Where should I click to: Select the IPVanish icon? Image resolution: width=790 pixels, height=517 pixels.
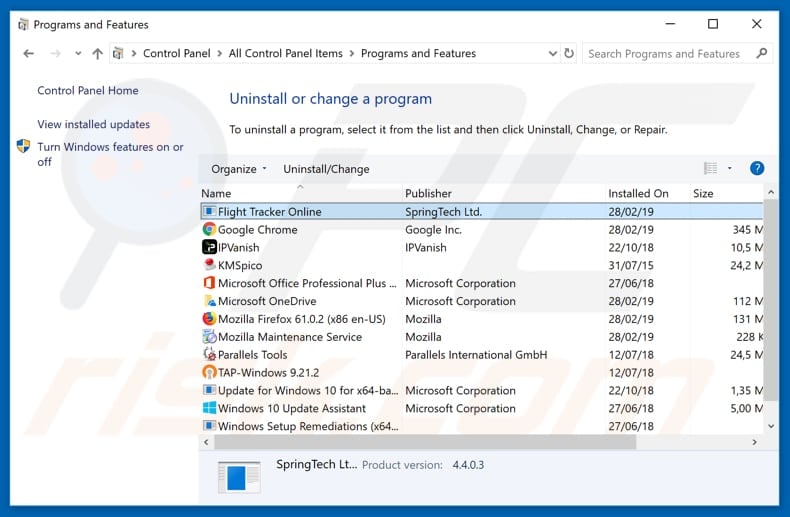coord(209,247)
